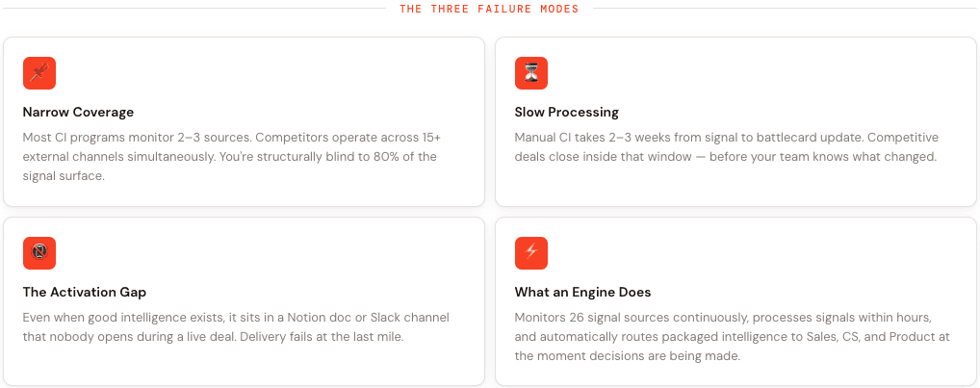Screen dimensions: 980x388
Task: Click THE THREE FAILURE MODES section label
Action: pyautogui.click(x=489, y=9)
